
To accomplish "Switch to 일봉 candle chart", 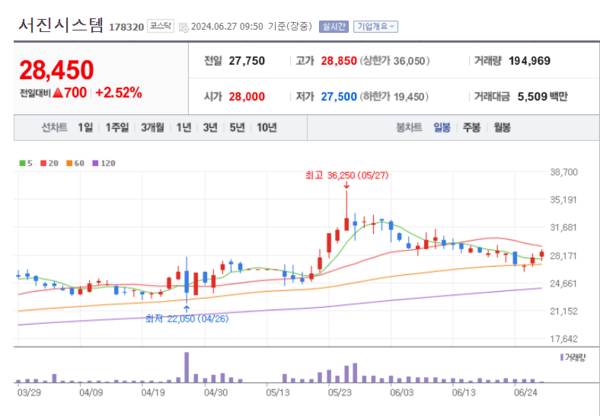I will click(x=442, y=127).
